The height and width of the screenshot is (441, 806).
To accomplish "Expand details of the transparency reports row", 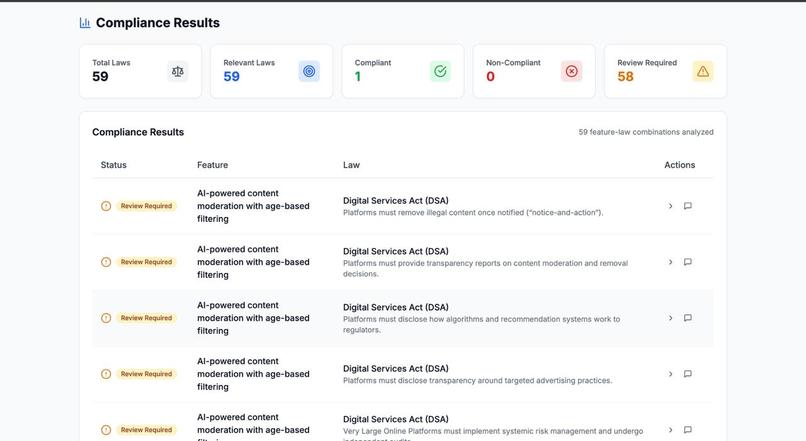I will tap(670, 262).
